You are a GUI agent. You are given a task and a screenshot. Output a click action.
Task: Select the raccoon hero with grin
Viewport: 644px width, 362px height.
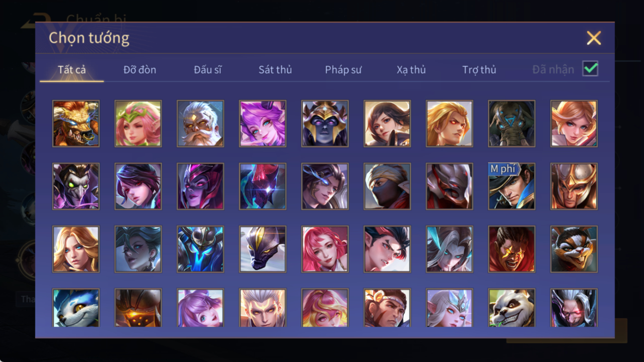coord(574,249)
